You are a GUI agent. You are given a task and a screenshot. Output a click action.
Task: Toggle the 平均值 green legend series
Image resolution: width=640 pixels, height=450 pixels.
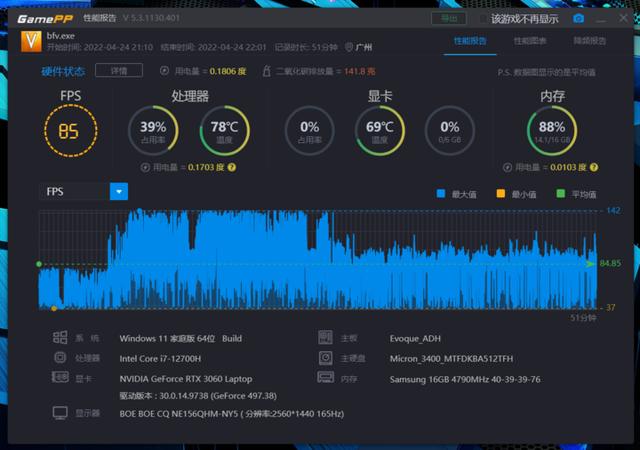(x=560, y=194)
